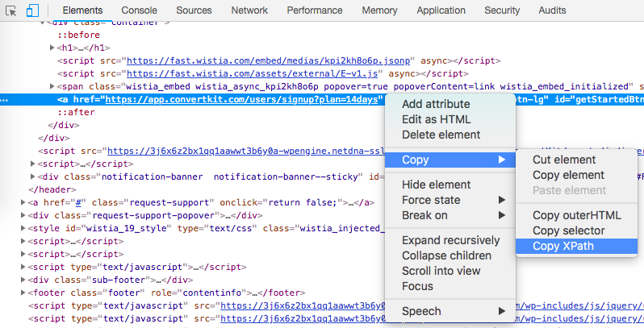Expand the sub-footer div node

[24, 280]
